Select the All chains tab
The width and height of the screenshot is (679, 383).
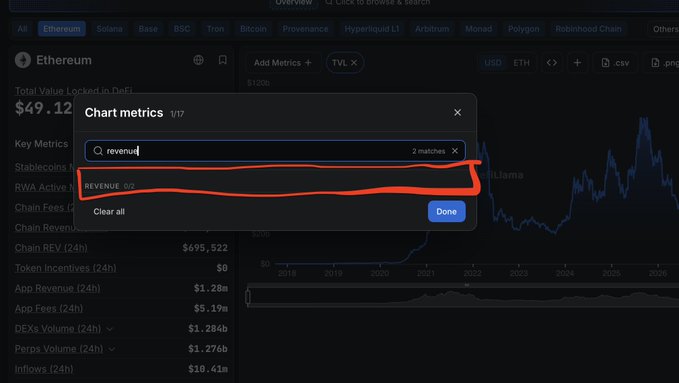pos(23,29)
